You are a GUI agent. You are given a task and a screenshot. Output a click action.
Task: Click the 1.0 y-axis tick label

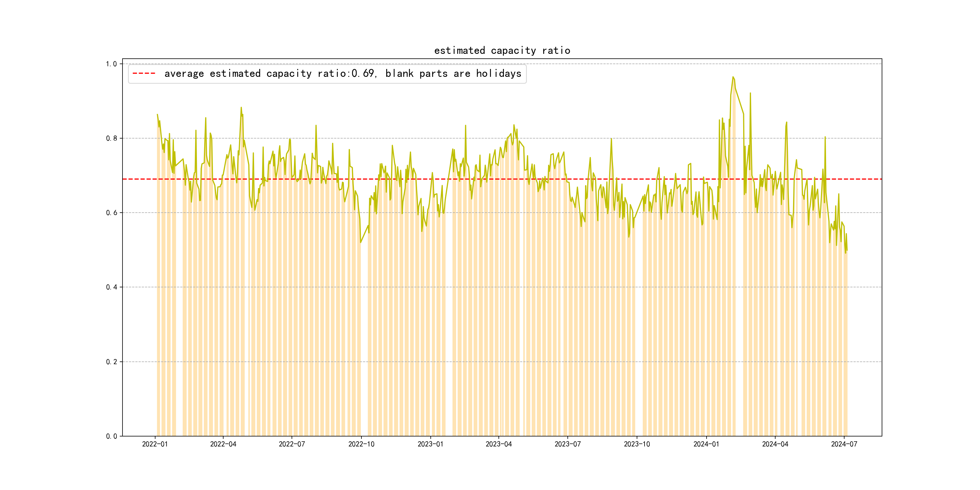point(112,64)
